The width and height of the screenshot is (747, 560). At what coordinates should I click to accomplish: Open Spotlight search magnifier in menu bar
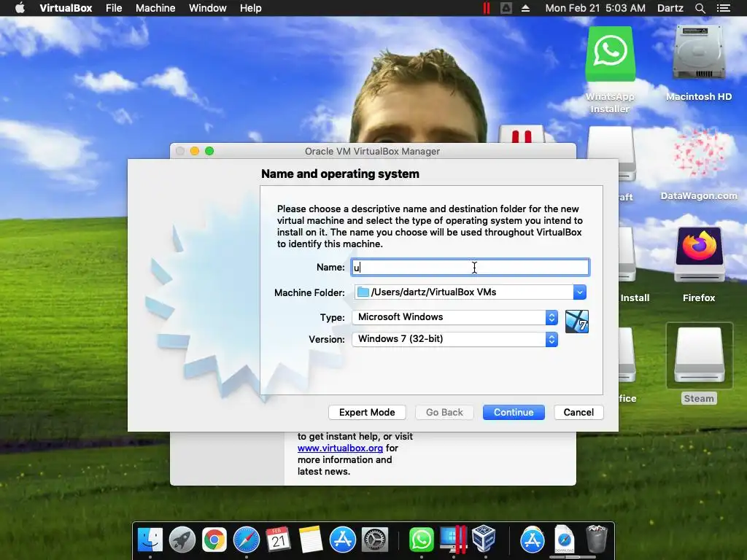[x=700, y=8]
